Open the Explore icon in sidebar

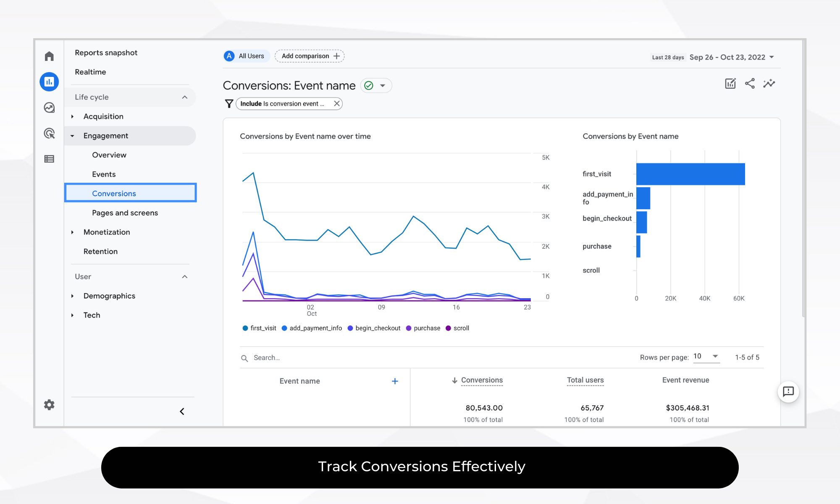pos(49,108)
